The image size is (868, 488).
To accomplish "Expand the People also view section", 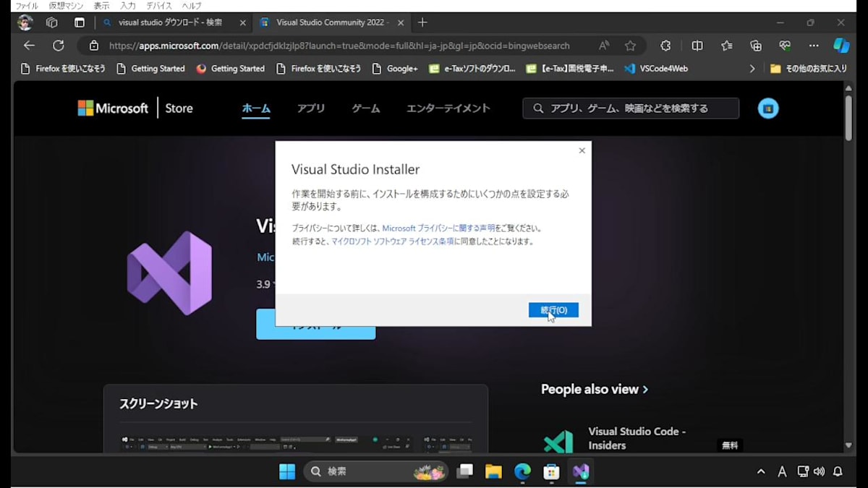I will click(x=595, y=389).
